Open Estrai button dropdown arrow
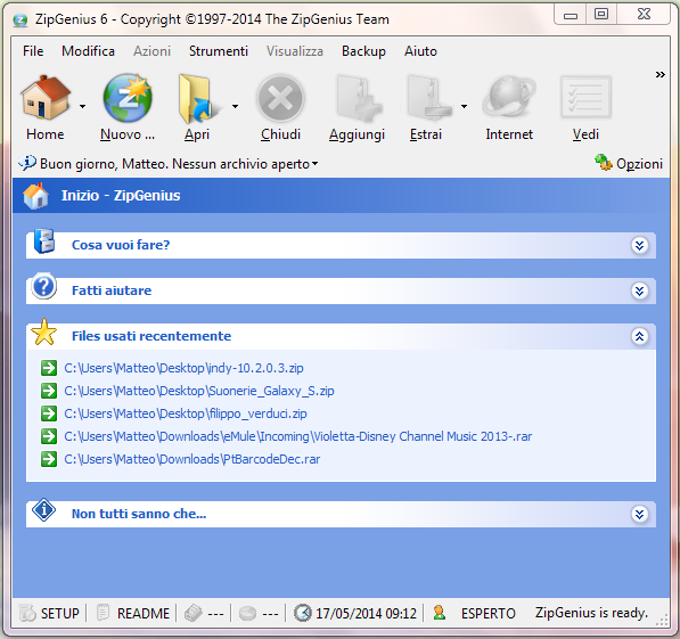Image resolution: width=680 pixels, height=639 pixels. click(464, 106)
